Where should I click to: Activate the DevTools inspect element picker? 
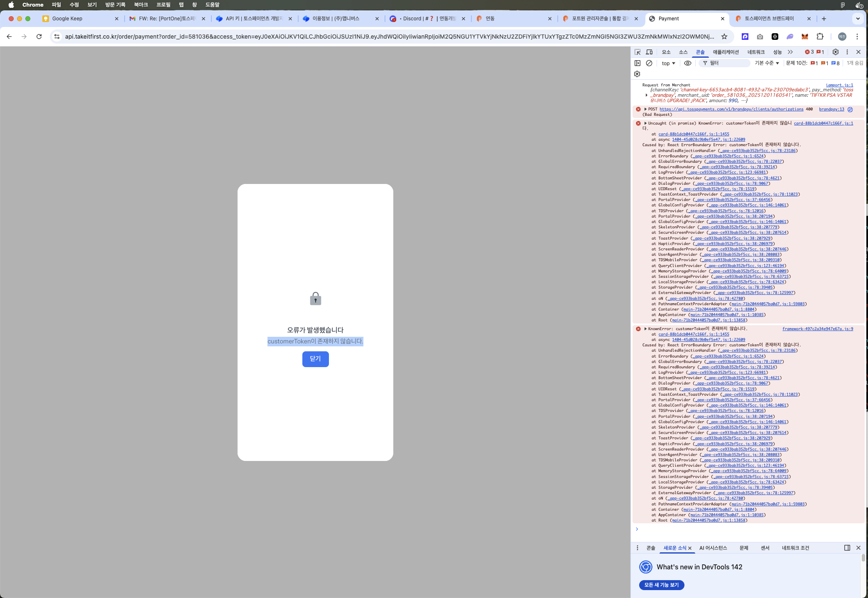(638, 52)
